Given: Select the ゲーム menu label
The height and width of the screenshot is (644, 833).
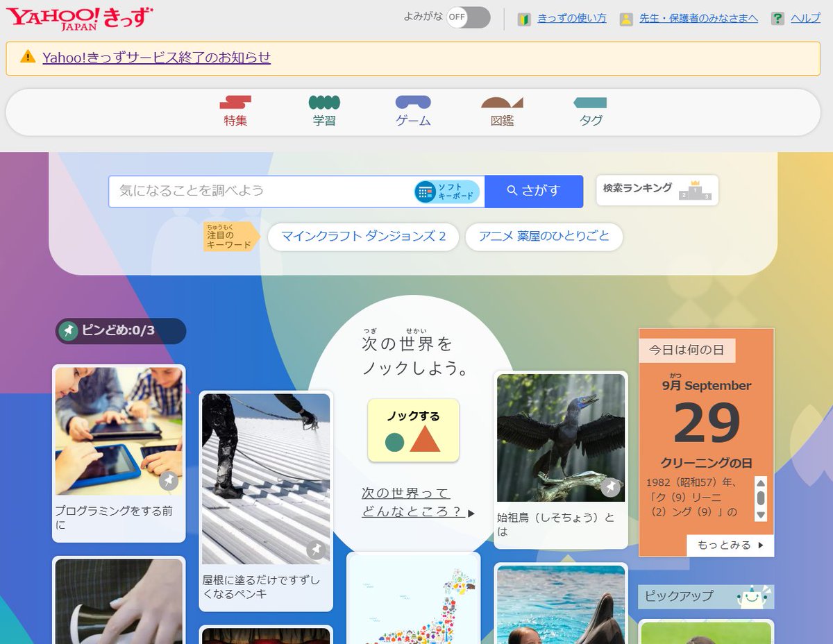Looking at the screenshot, I should (x=413, y=121).
